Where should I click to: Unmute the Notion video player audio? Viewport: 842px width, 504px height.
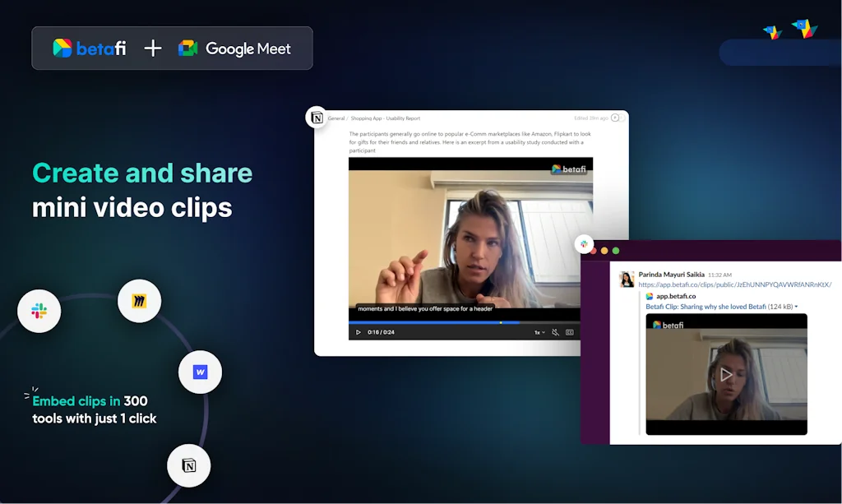tap(555, 332)
